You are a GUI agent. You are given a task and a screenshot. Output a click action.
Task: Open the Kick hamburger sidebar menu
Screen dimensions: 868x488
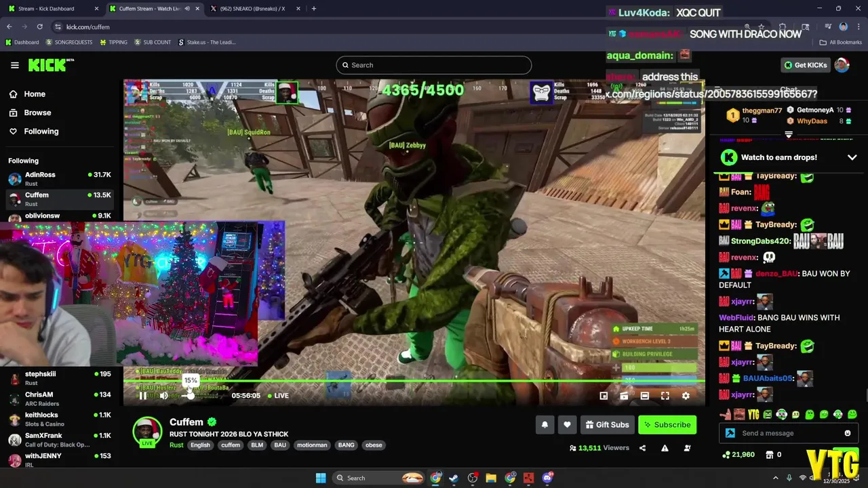tap(15, 65)
